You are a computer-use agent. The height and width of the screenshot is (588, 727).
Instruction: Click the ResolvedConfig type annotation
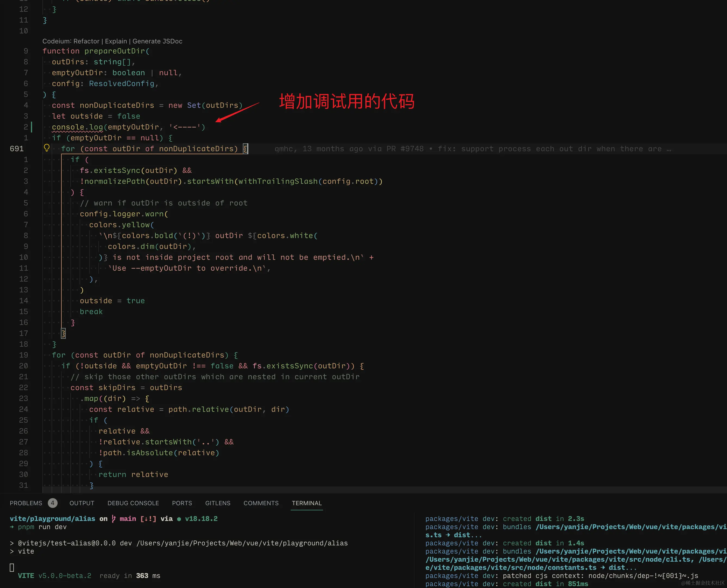(x=121, y=83)
